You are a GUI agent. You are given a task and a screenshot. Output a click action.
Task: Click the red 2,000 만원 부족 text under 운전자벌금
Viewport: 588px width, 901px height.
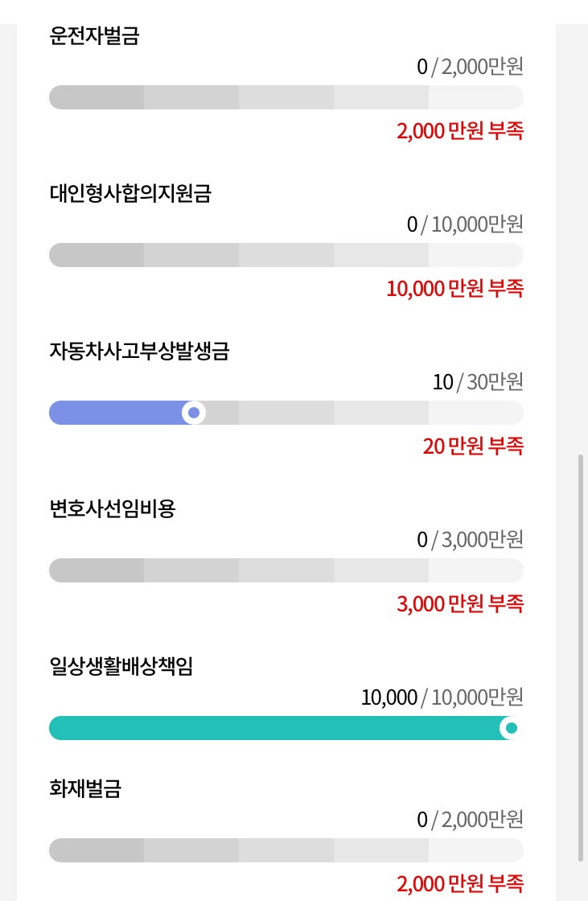pos(460,131)
